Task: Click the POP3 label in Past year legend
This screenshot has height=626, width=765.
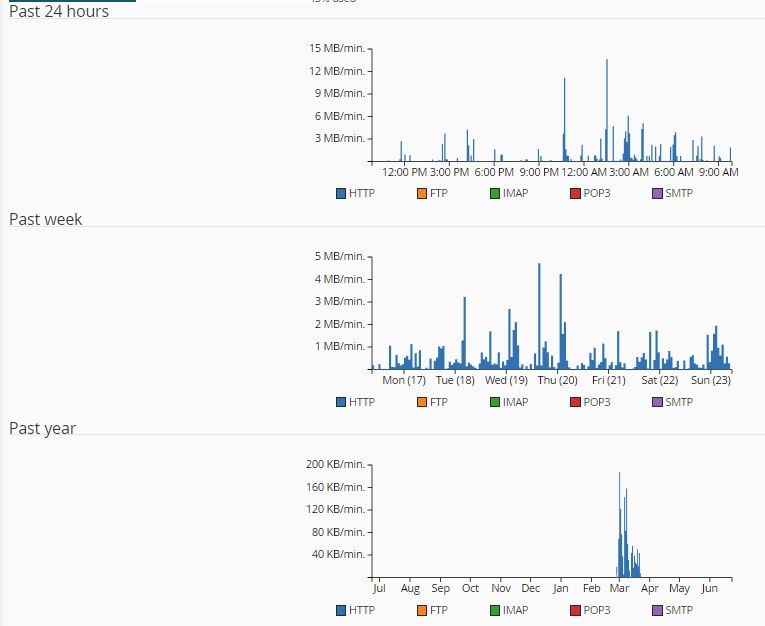Action: click(597, 610)
